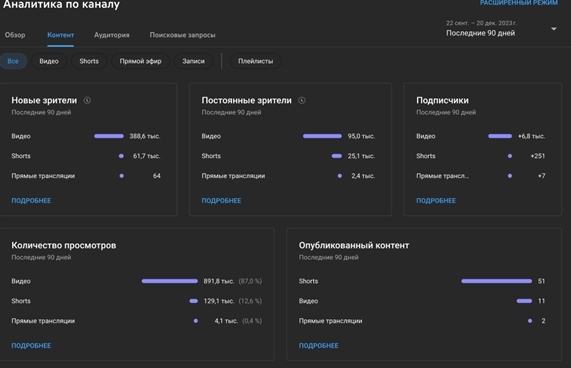Switch to РАСШИРЕННЫЙ РЕЖИМ

pyautogui.click(x=519, y=3)
